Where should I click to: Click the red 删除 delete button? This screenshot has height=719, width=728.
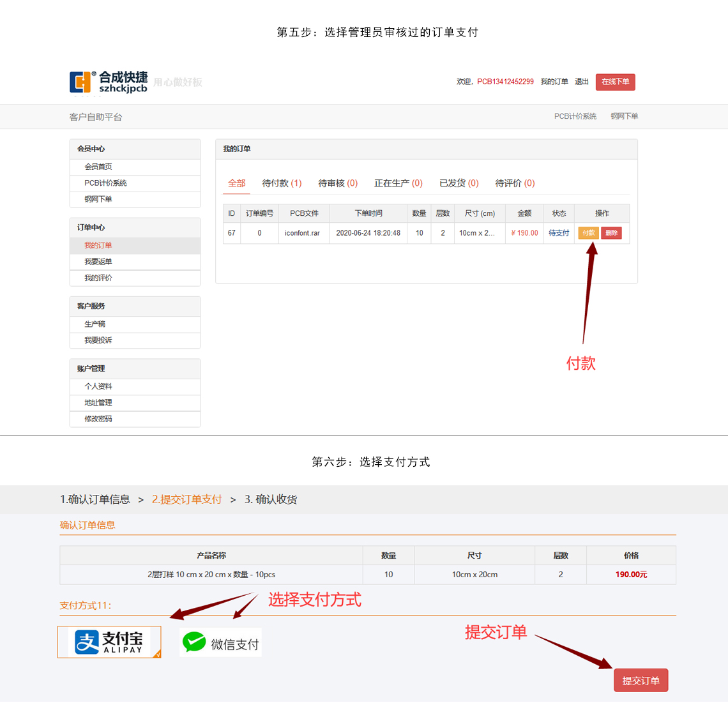611,233
